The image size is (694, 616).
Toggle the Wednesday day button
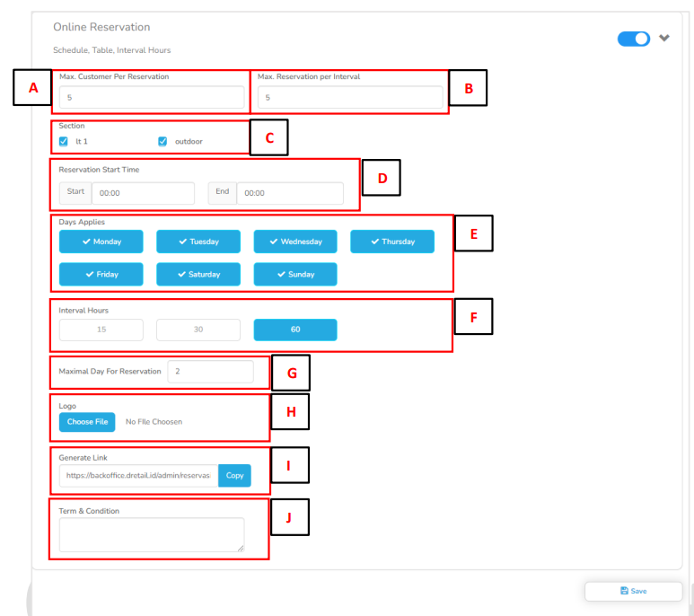(x=295, y=242)
